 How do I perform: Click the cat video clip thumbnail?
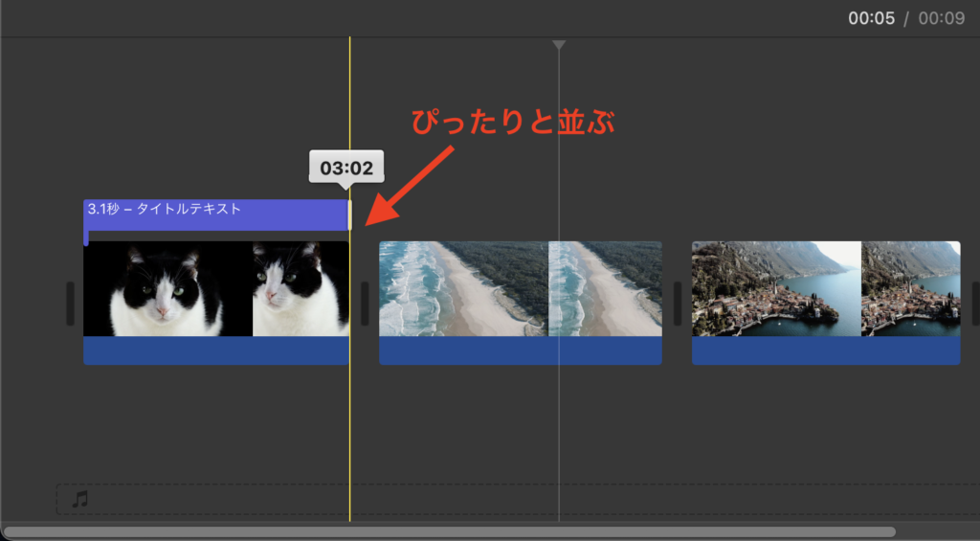point(216,289)
